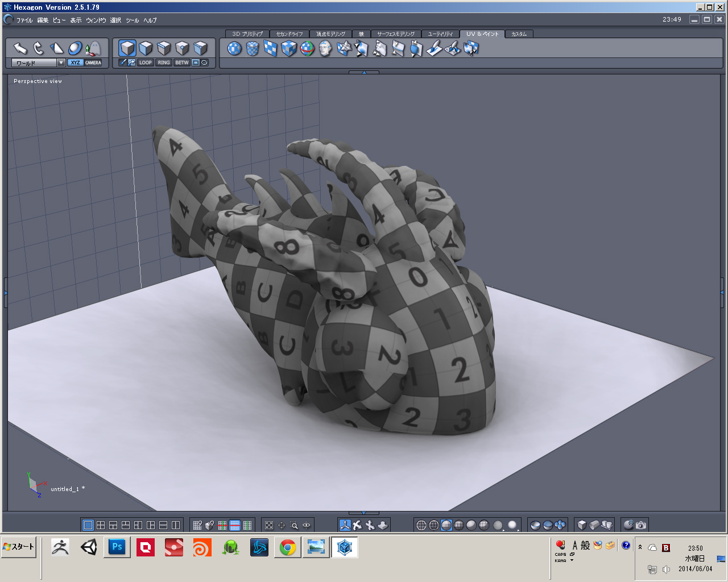Viewport: 728px width, 582px height.
Task: Click the zoom magnifier view control
Action: [294, 525]
